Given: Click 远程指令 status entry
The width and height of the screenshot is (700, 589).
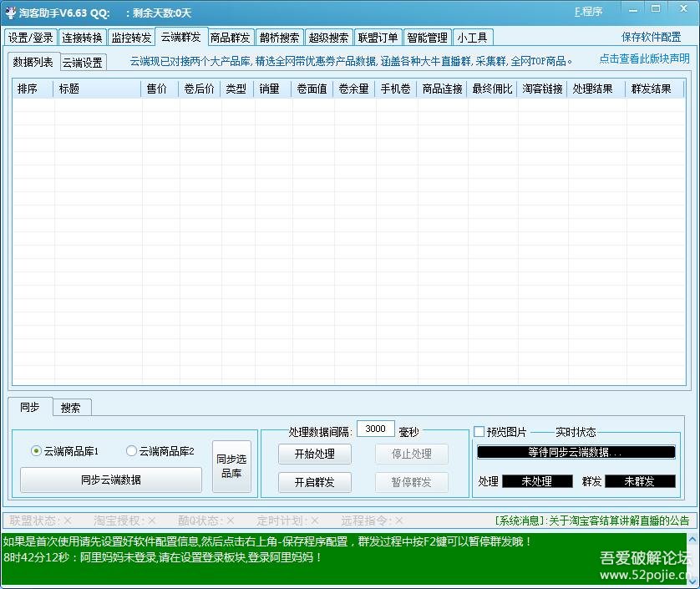Looking at the screenshot, I should 372,520.
